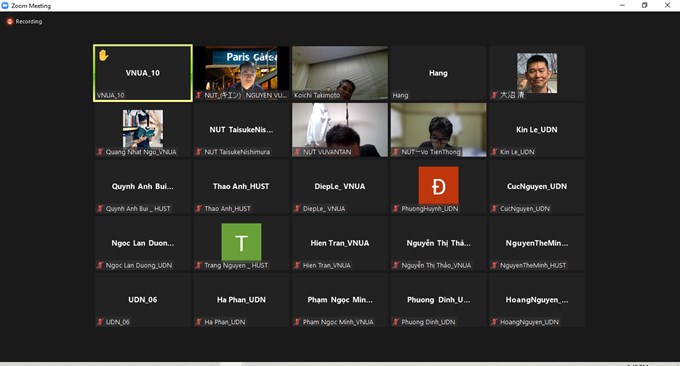The image size is (680, 366).
Task: Click the Zoom Meeting app icon in title bar
Action: [x=5, y=5]
